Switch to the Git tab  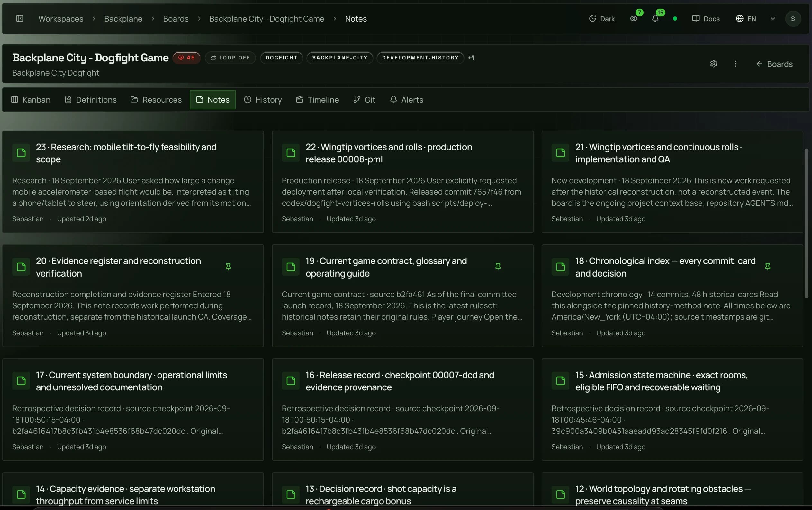tap(364, 100)
